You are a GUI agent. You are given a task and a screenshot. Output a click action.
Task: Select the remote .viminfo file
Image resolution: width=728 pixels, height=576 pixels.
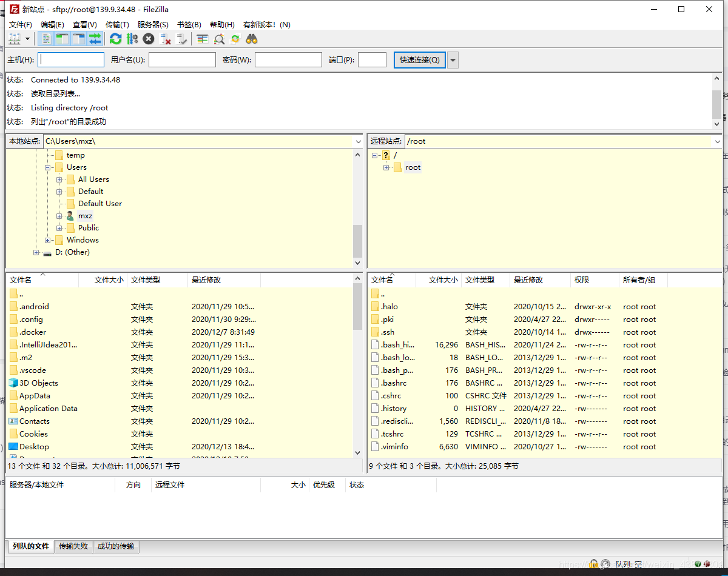coord(394,447)
